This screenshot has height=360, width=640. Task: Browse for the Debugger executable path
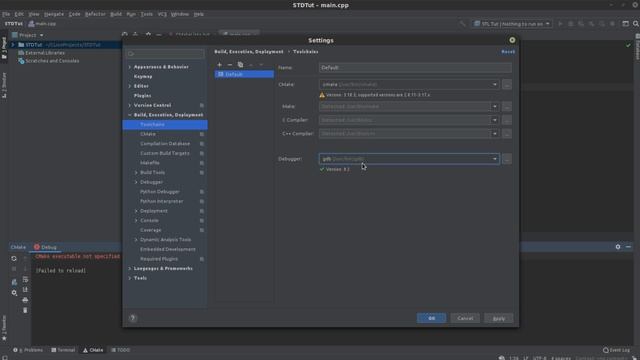507,159
